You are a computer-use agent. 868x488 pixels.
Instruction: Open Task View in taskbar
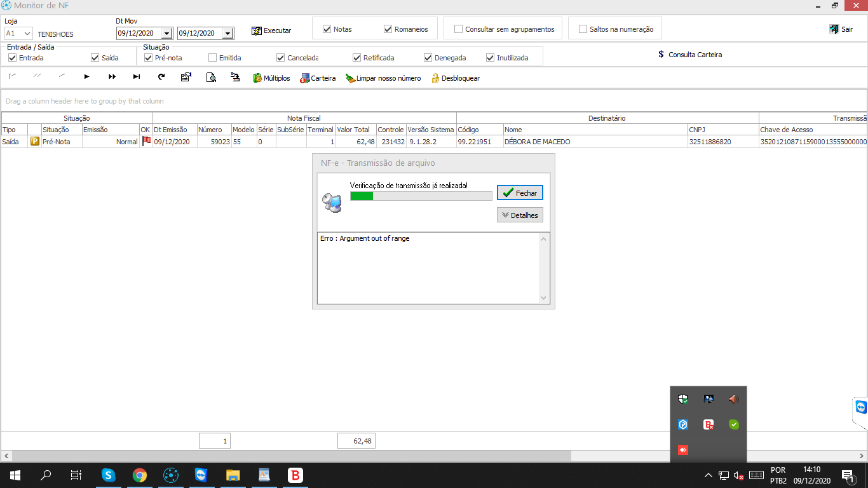[76, 475]
